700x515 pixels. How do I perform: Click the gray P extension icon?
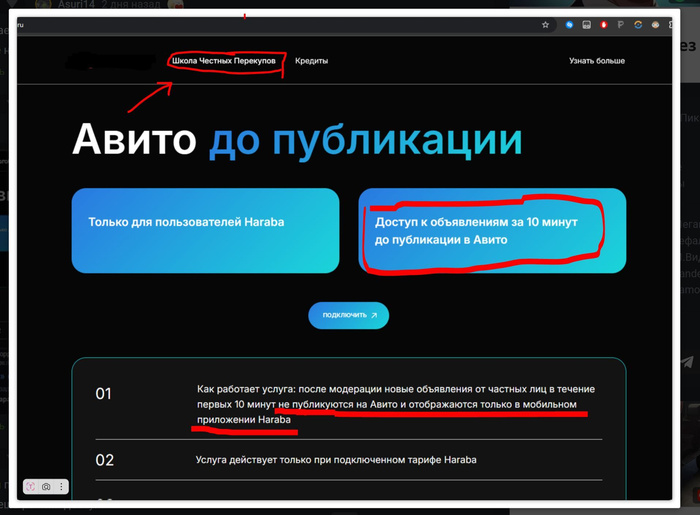click(x=621, y=25)
